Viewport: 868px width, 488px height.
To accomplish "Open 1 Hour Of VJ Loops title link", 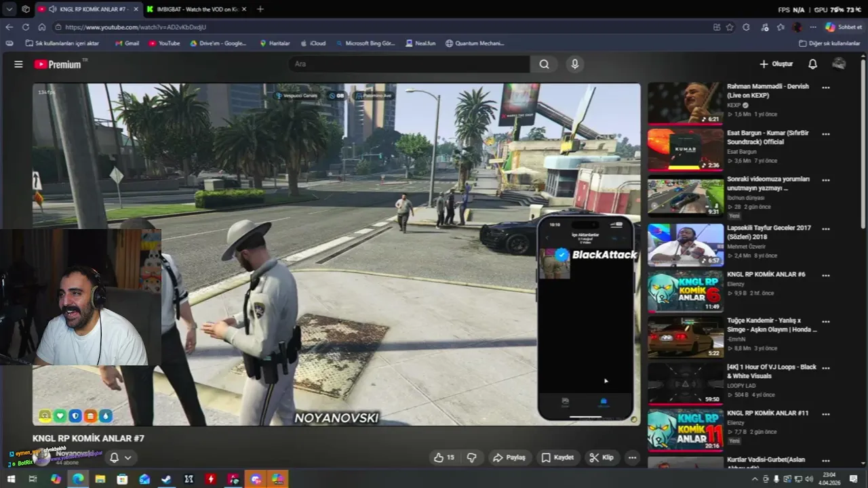I will [772, 371].
